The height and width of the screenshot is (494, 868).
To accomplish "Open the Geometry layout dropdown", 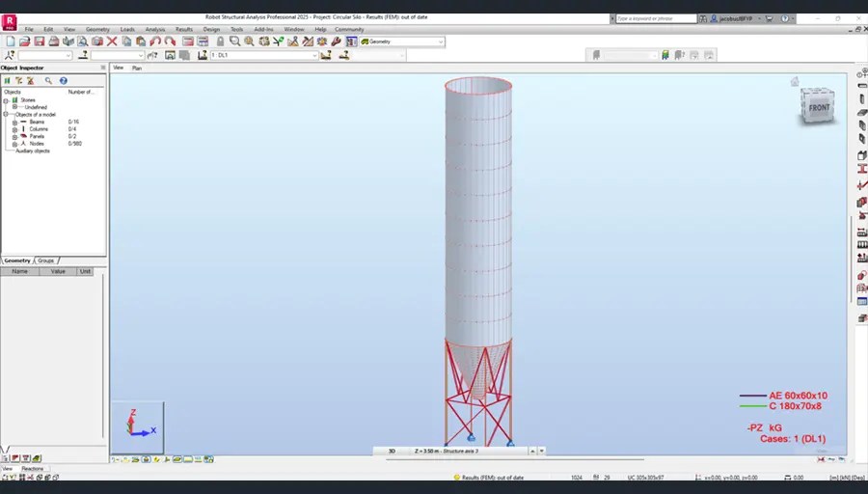I will tap(441, 41).
